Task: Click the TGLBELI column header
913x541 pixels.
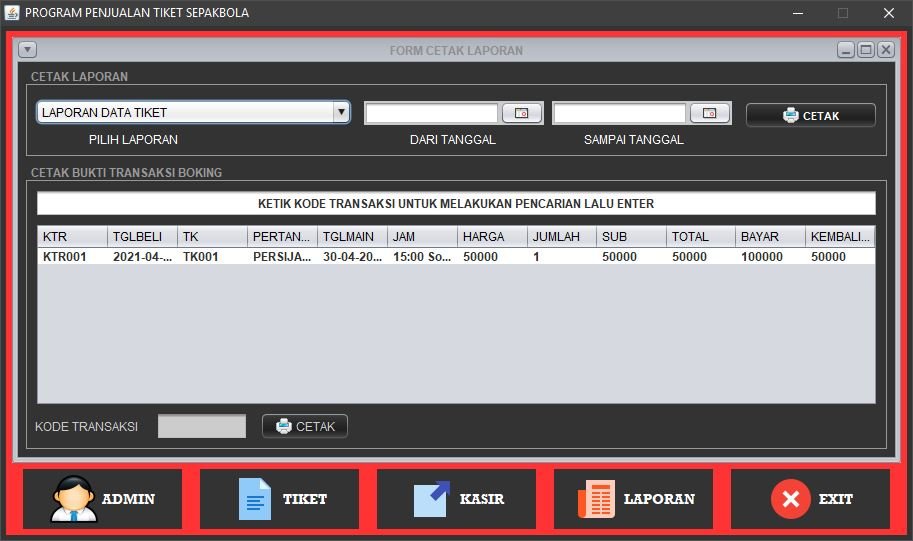Action: 143,237
